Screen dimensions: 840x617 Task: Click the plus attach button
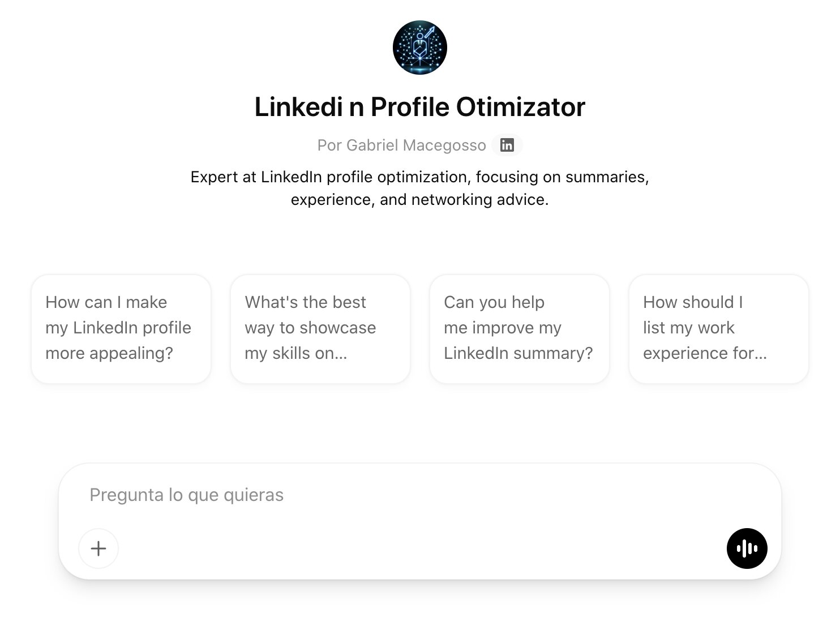tap(98, 549)
